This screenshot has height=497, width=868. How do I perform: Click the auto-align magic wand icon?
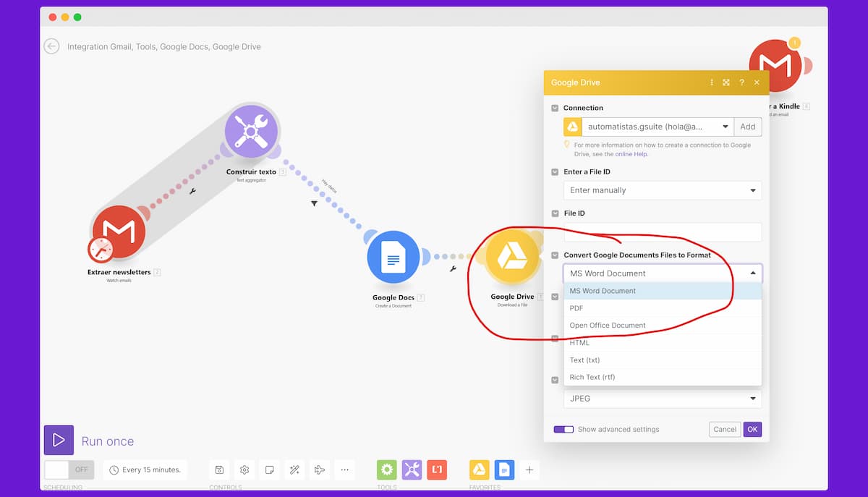click(294, 470)
